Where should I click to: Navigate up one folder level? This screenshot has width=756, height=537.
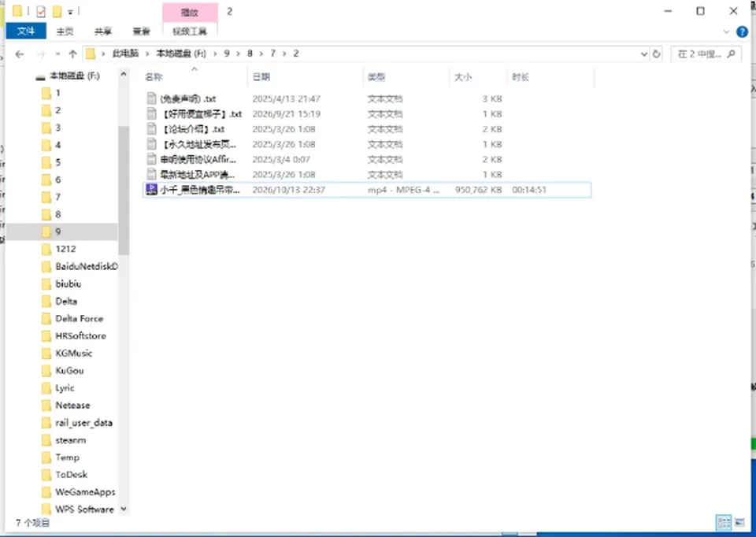pos(72,54)
